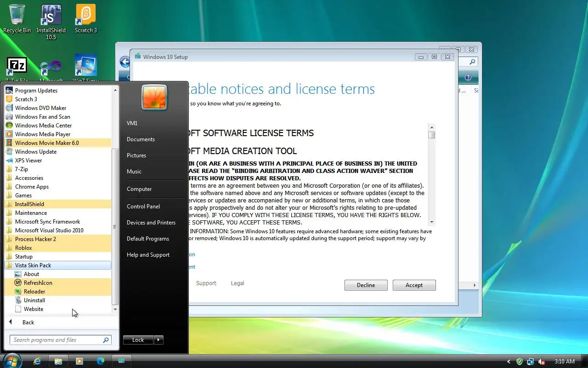Open Windows Explorer from the taskbar

pos(58,361)
